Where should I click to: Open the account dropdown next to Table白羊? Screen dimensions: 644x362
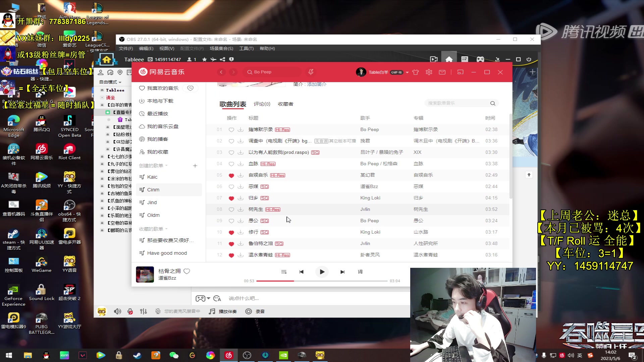pos(407,72)
